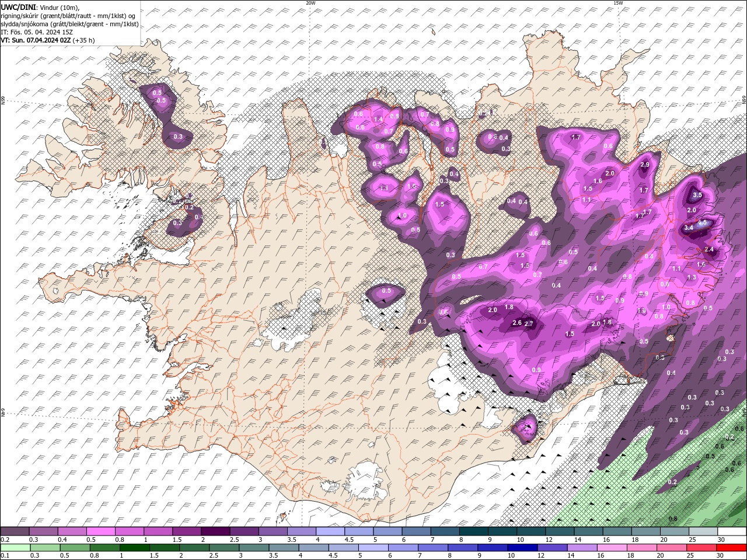Viewport: 747px width, 560px height.
Task: Pick the bright pink 0.5 snow legend swatch
Action: 100,531
